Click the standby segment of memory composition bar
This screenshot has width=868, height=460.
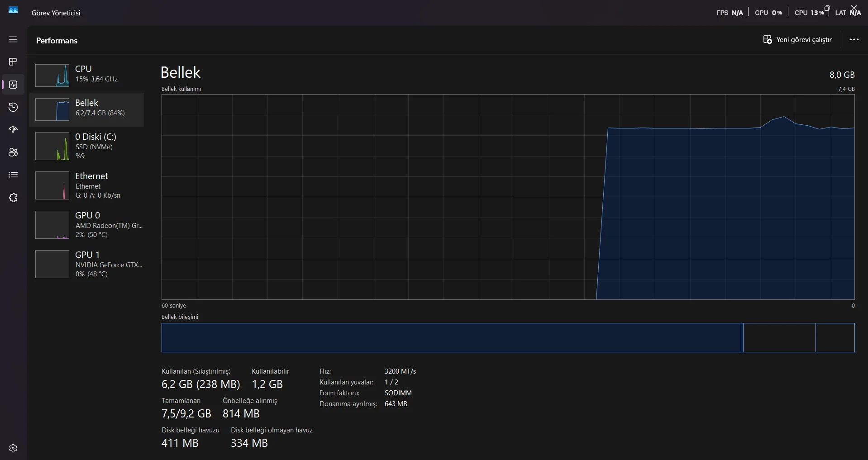(779, 337)
